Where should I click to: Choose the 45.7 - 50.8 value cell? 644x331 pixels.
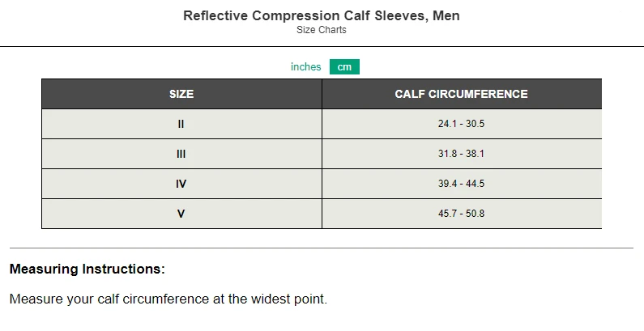coord(461,214)
